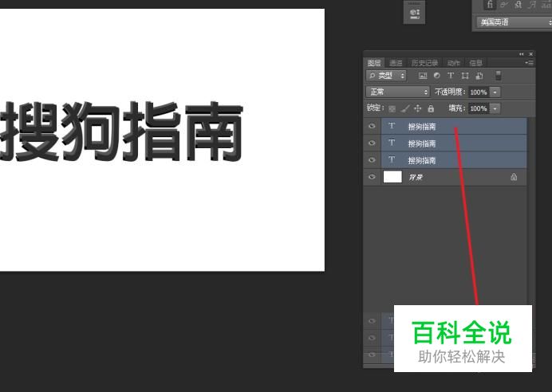
Task: Click the fi standard ligatures icon
Action: (490, 5)
